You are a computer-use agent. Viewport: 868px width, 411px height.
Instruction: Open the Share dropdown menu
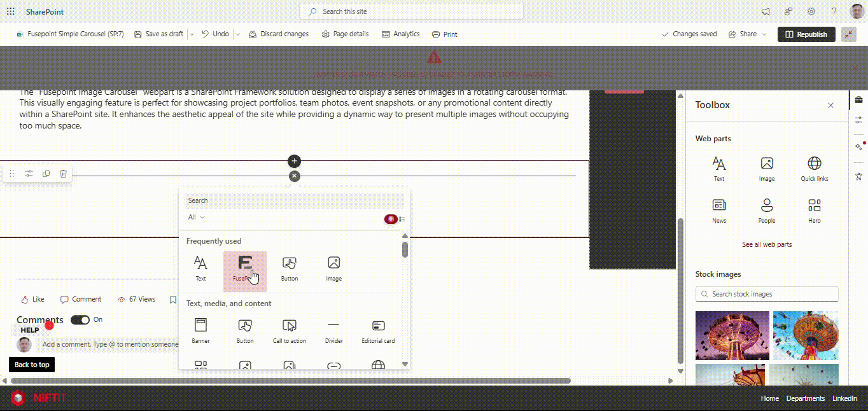748,34
